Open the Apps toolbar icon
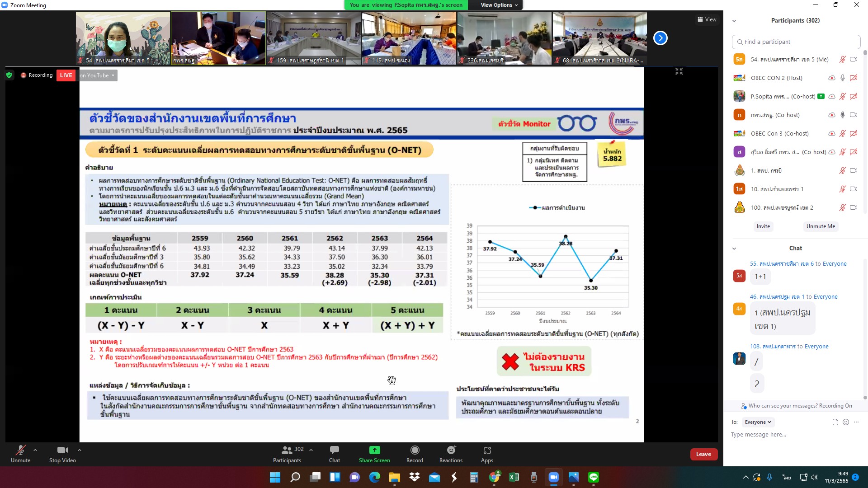This screenshot has height=488, width=868. 487,450
